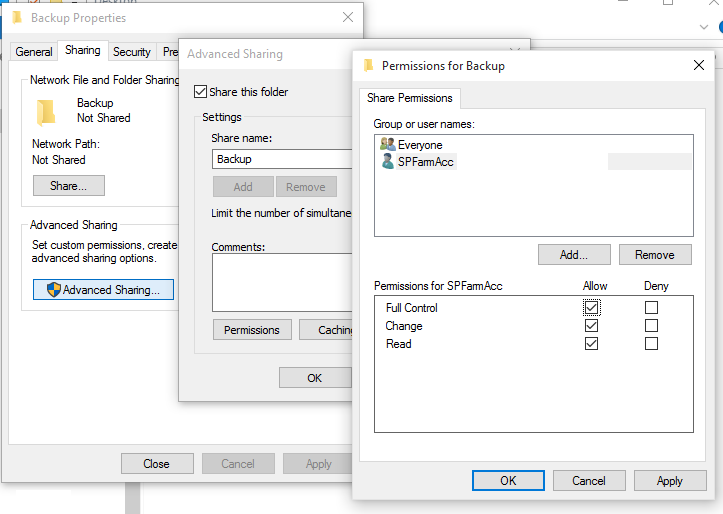Click Apply in Backup Properties
Image resolution: width=723 pixels, height=514 pixels.
coord(318,463)
